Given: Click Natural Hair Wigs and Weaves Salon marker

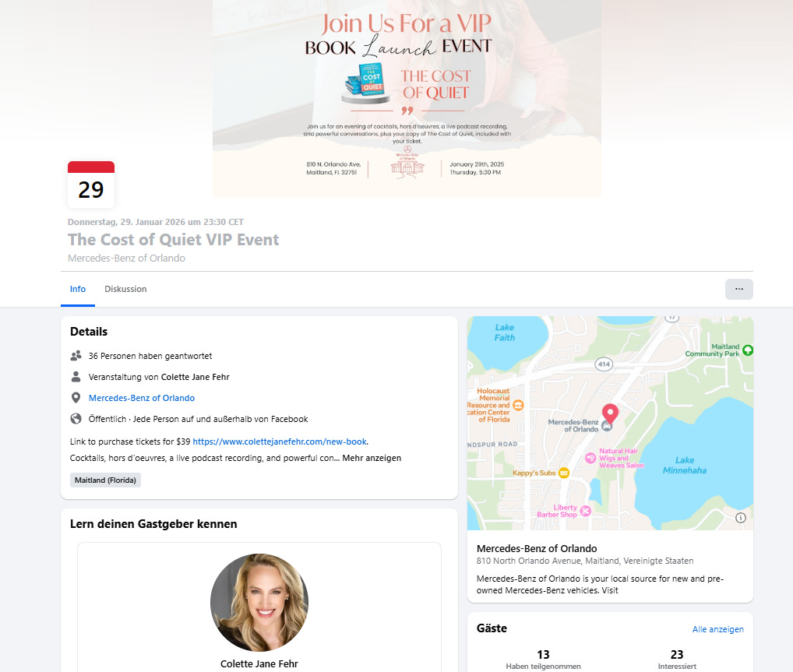Looking at the screenshot, I should [x=590, y=458].
